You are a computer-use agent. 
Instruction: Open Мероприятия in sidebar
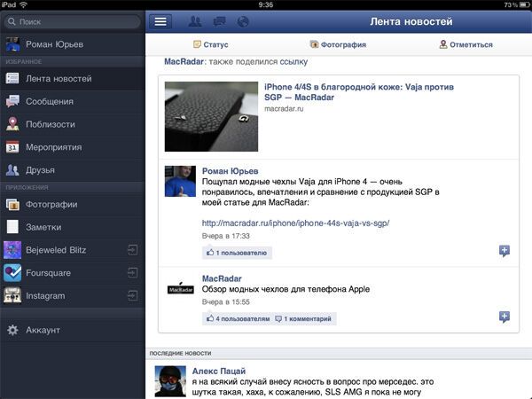[73, 147]
